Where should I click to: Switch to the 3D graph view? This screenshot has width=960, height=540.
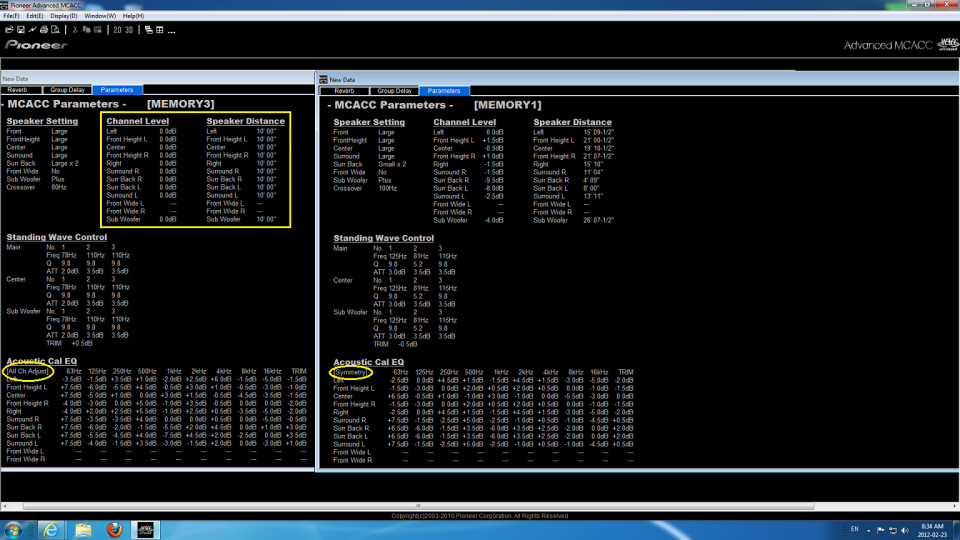[129, 30]
